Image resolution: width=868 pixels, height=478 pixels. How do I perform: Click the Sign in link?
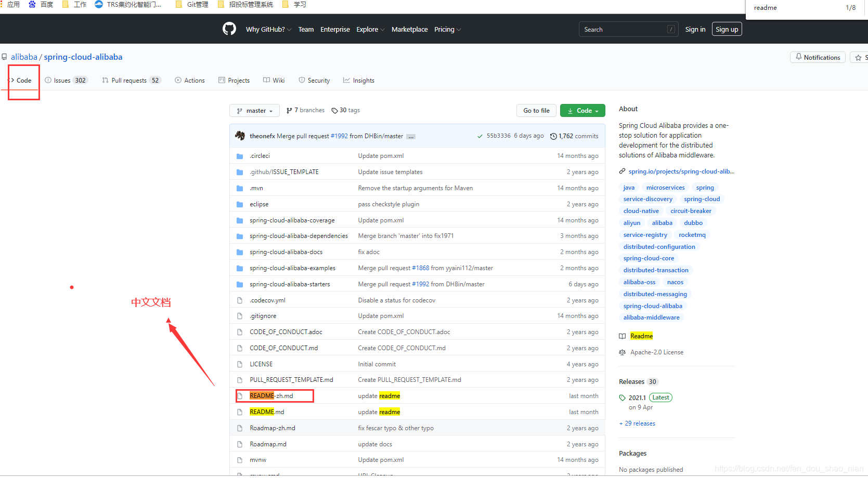coord(695,30)
